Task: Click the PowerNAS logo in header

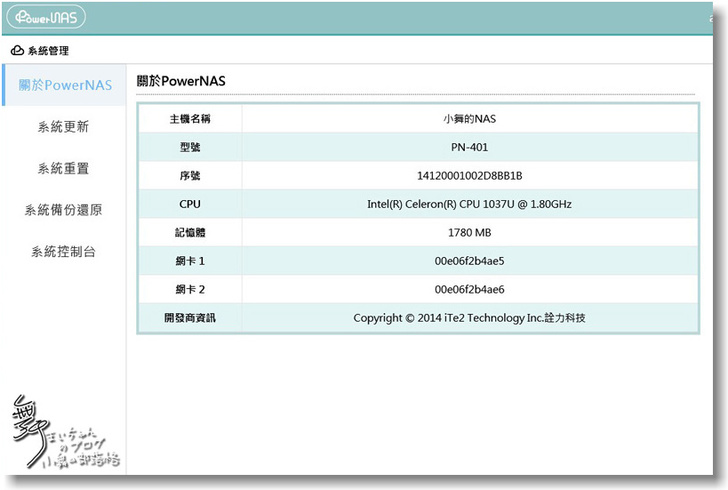Action: click(x=46, y=18)
